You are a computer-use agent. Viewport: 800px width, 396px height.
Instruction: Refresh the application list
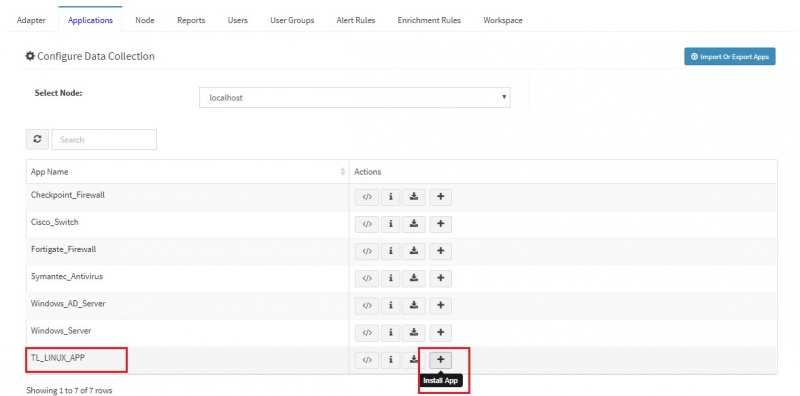(x=37, y=139)
